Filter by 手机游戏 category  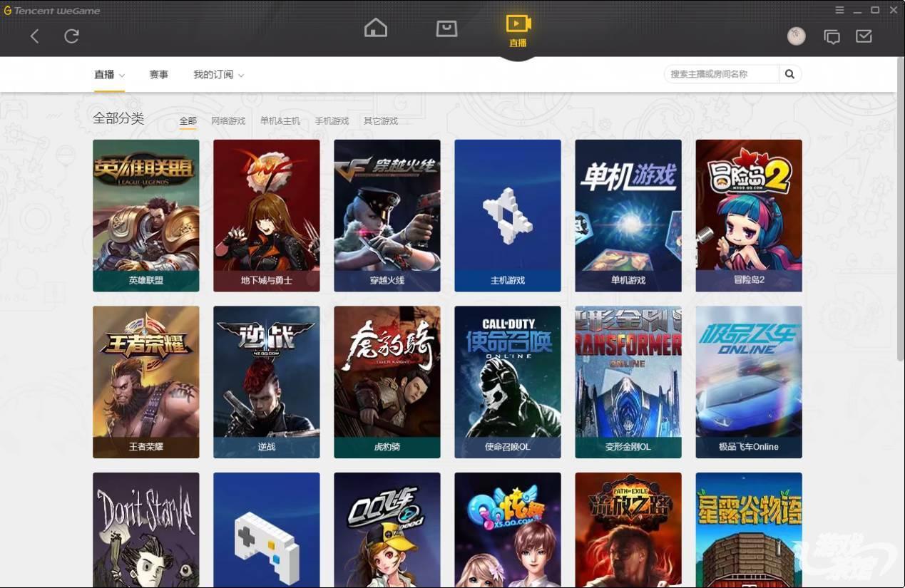pos(332,121)
